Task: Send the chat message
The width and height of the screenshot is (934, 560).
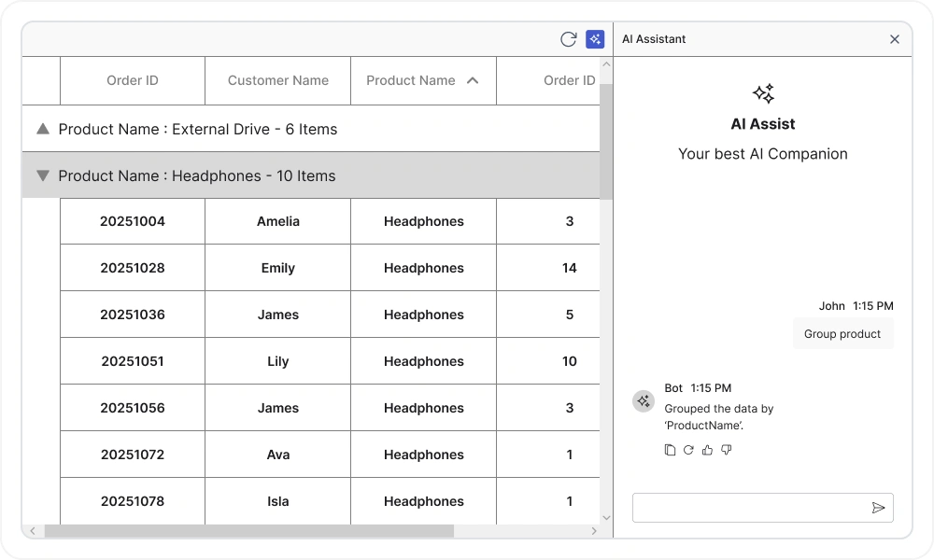Action: [878, 508]
